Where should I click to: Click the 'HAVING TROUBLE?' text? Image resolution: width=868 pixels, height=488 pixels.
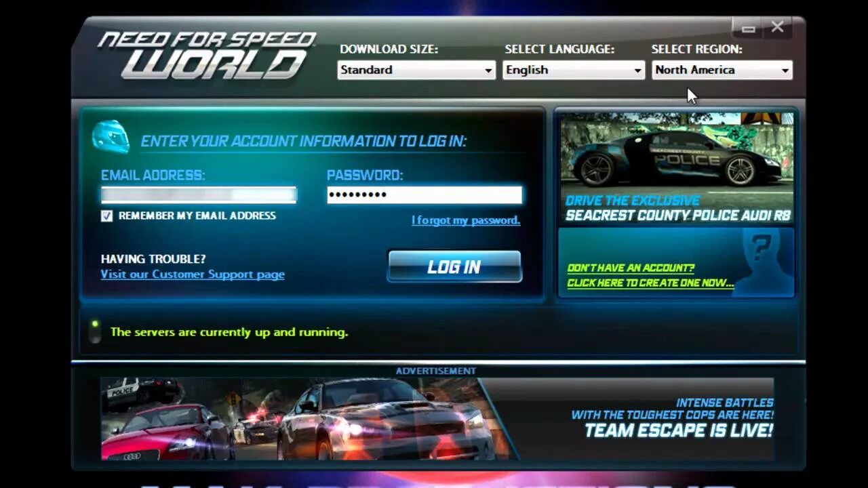click(153, 259)
